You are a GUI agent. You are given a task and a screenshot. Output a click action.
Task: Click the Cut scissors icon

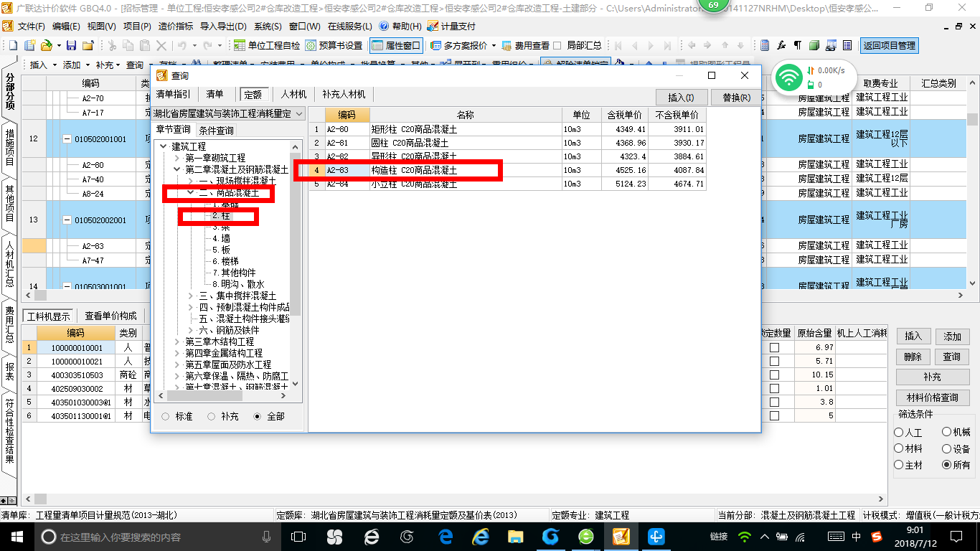pyautogui.click(x=112, y=45)
